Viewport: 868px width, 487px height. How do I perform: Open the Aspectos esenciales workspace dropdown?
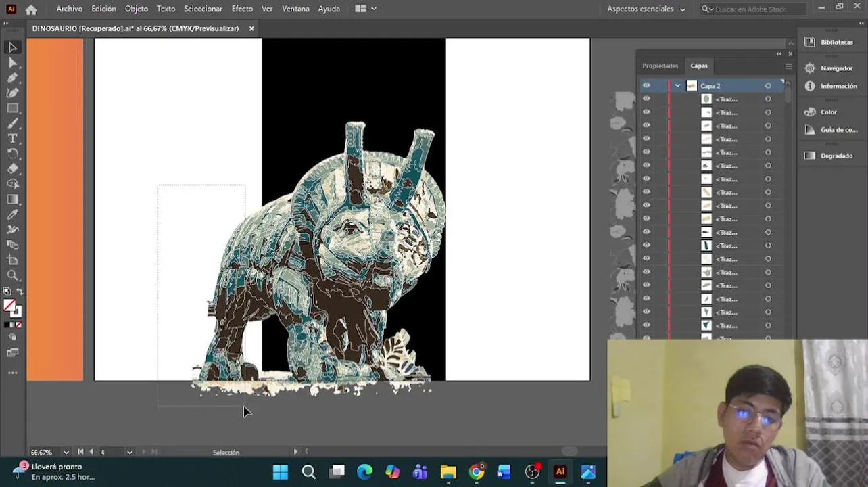click(646, 9)
